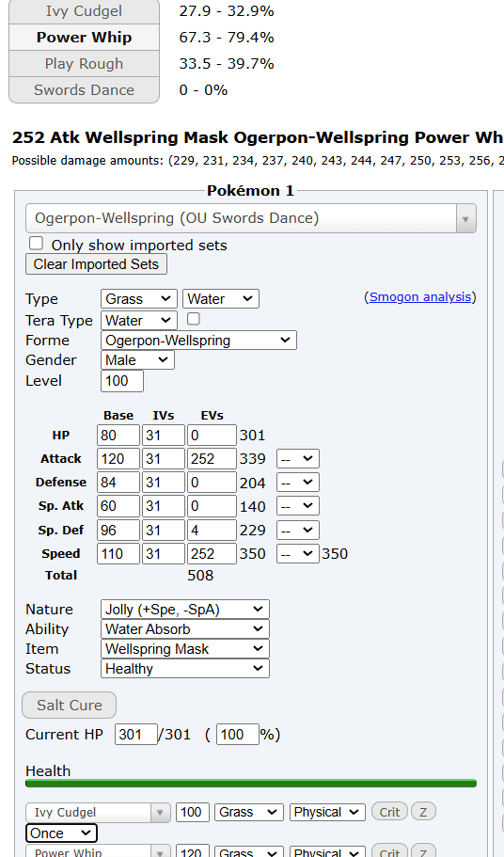The height and width of the screenshot is (857, 504).
Task: Click the Sp. Def EVs field
Action: pos(212,531)
